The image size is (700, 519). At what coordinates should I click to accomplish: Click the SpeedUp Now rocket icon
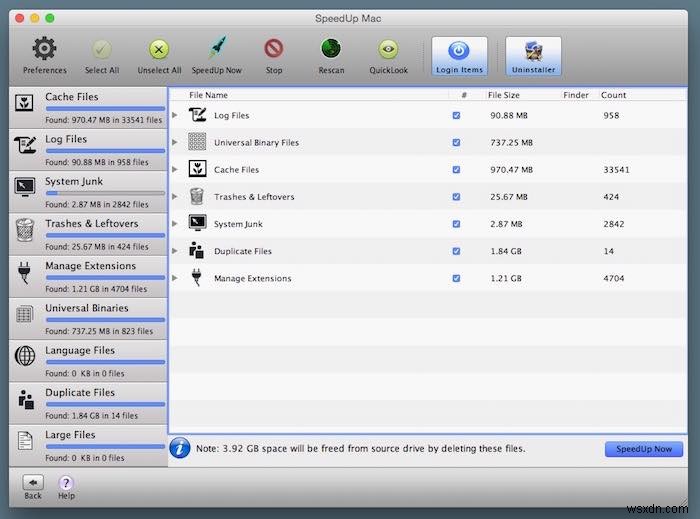pos(218,48)
